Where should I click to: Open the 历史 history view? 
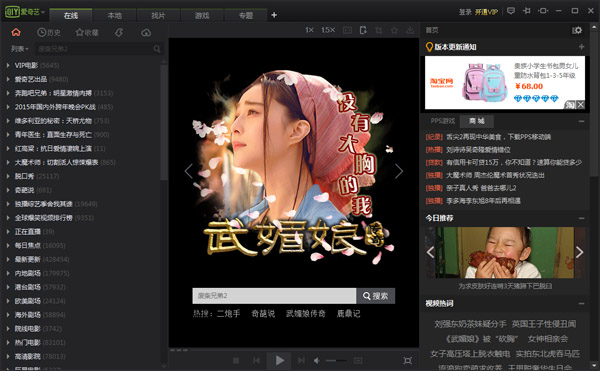[x=49, y=33]
